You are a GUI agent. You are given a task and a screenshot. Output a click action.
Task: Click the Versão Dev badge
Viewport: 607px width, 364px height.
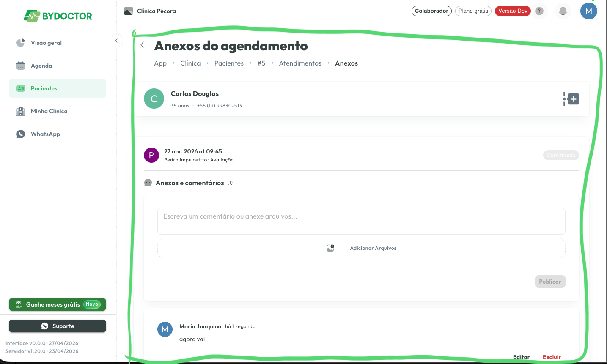(513, 11)
